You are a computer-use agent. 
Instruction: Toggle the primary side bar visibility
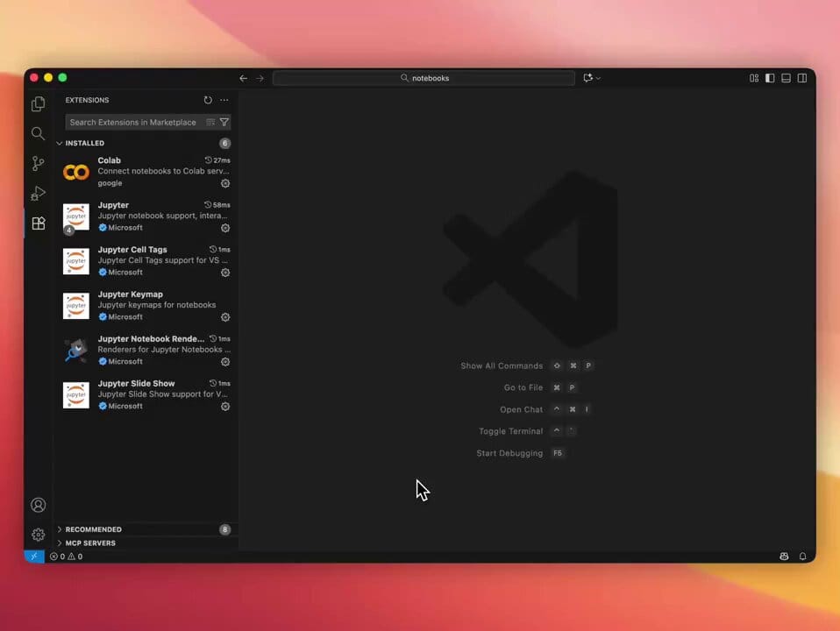pos(770,78)
